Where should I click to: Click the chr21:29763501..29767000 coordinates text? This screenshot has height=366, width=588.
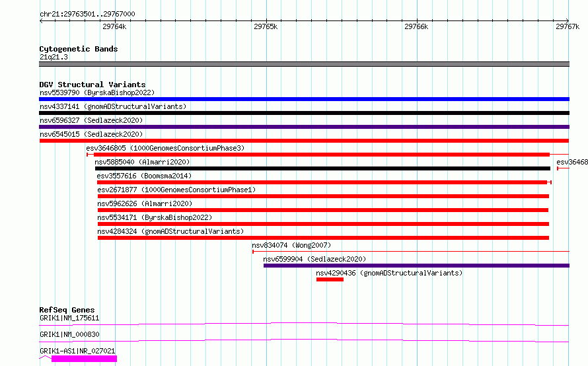click(x=87, y=15)
